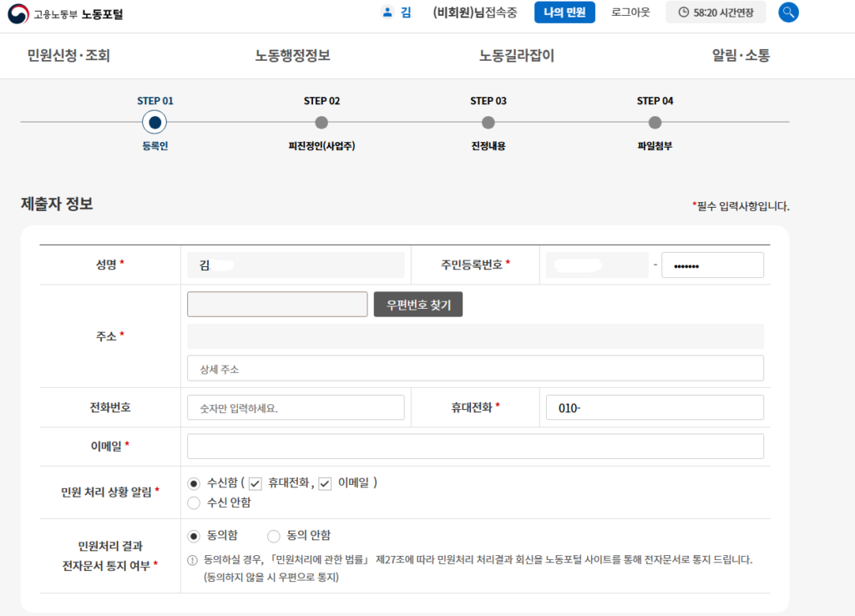Select the 동의 안함 radio button
The height and width of the screenshot is (616, 855).
273,535
